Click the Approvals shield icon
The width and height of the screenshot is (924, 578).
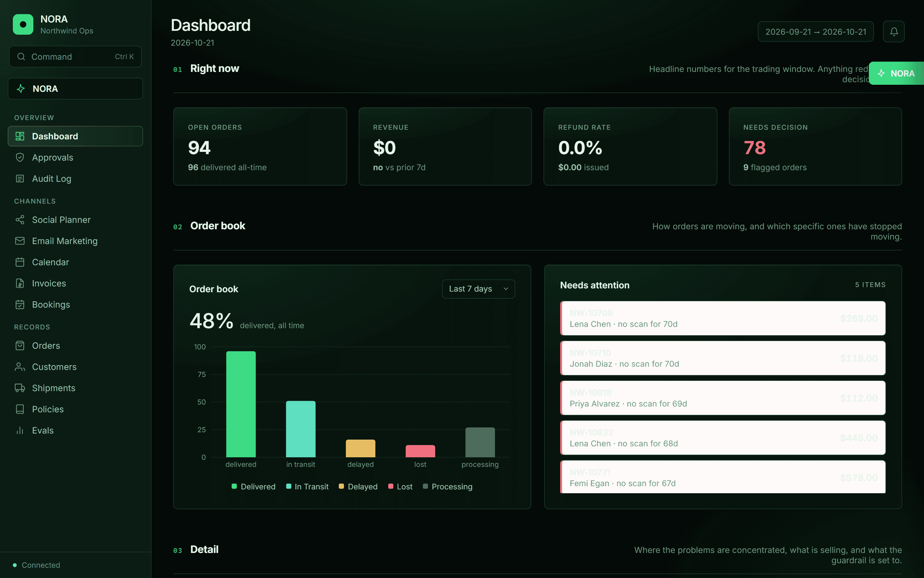tap(20, 157)
